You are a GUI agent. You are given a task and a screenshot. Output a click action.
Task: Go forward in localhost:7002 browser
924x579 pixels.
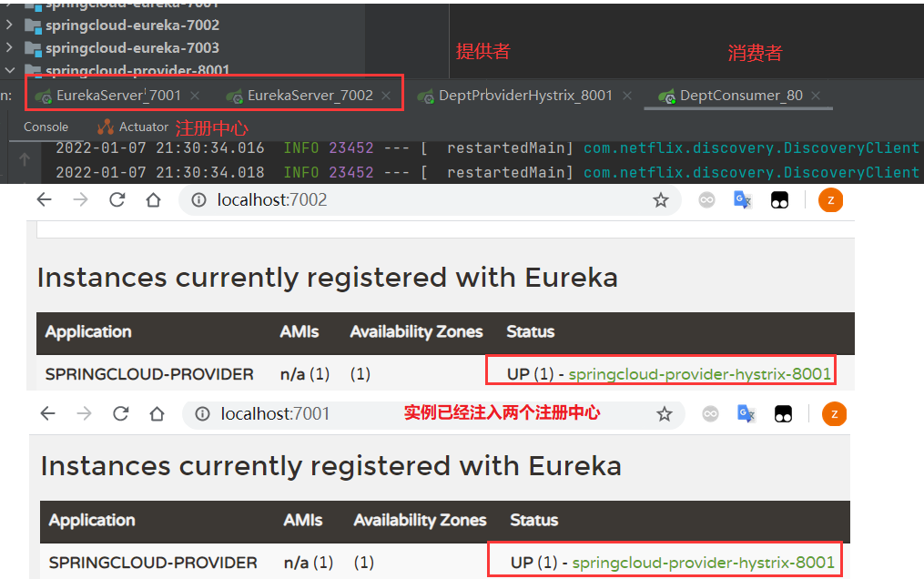click(80, 199)
